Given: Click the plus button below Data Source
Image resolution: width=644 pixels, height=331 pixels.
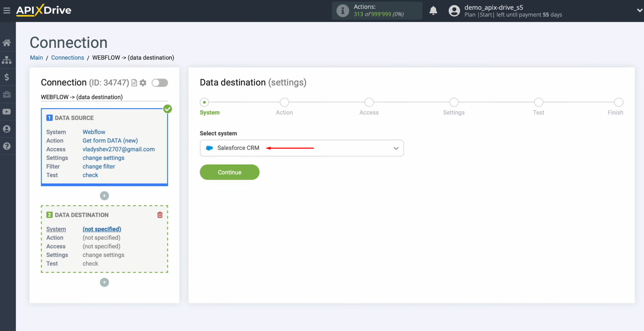Looking at the screenshot, I should [x=104, y=196].
